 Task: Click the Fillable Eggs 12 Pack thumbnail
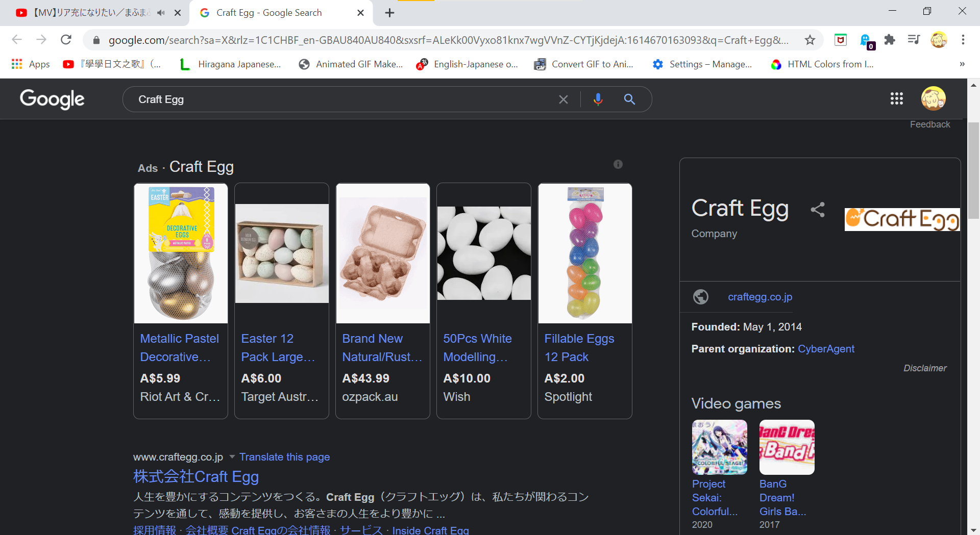pos(584,253)
